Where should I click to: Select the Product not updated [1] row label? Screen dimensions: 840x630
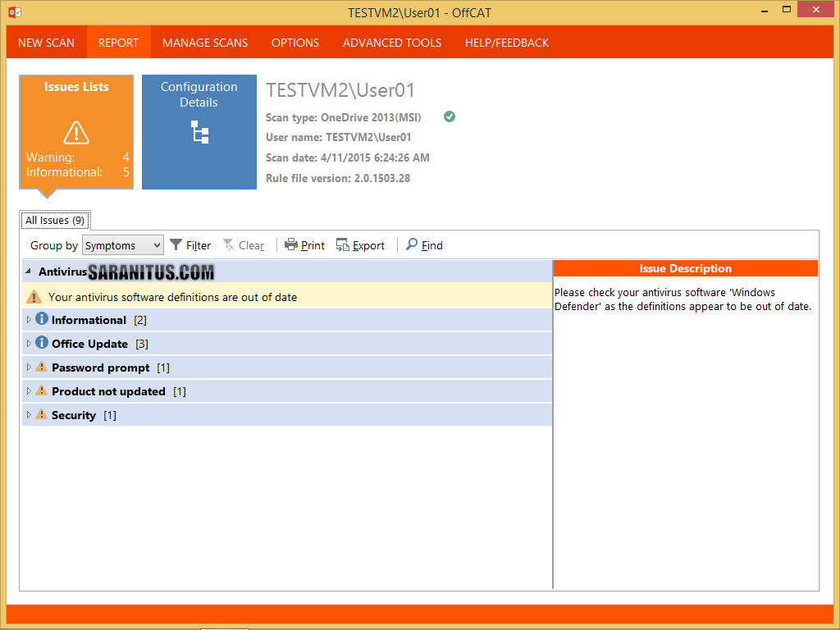click(x=119, y=391)
